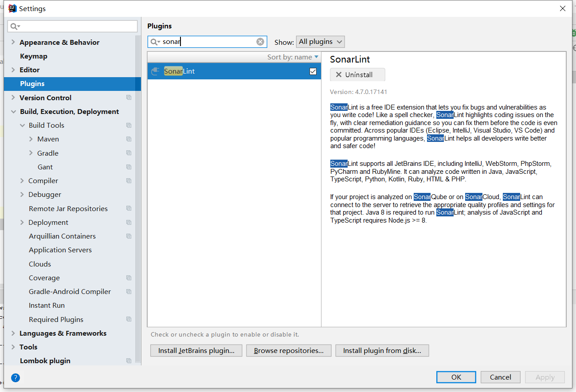Uninstall the SonarLint plugin

pos(357,74)
